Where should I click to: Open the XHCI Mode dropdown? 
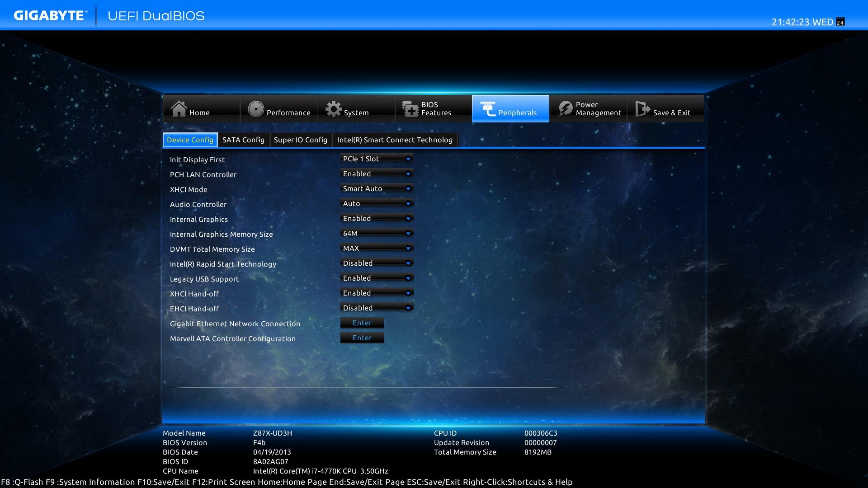tap(377, 188)
